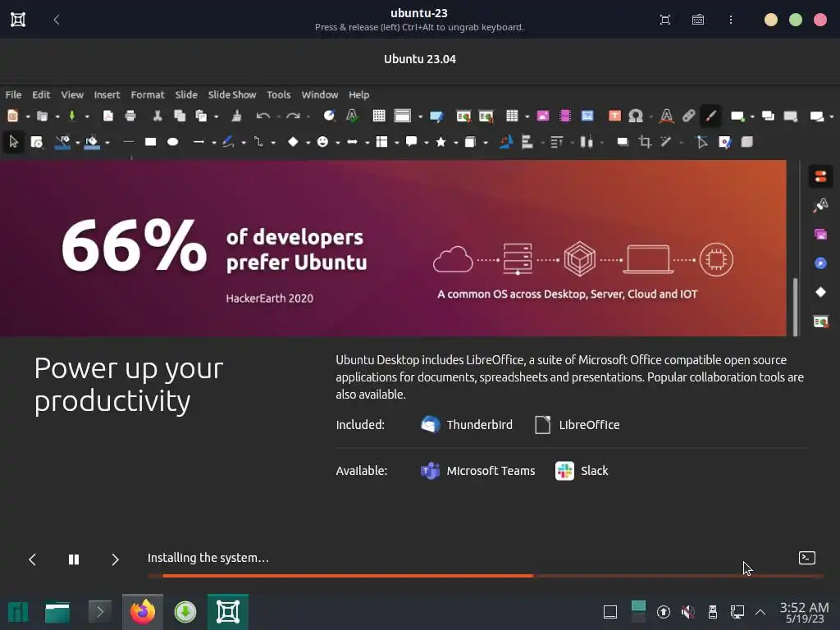Toggle Gluepoint functions icon
The height and width of the screenshot is (630, 840).
[724, 142]
